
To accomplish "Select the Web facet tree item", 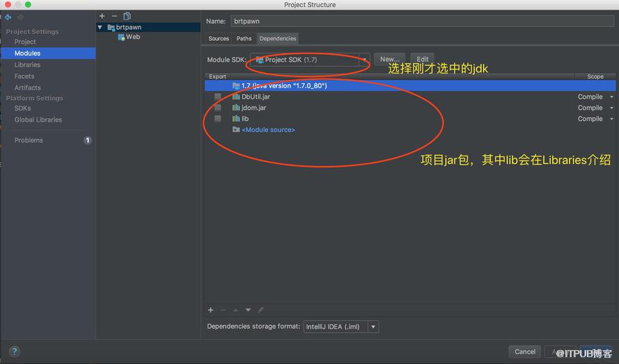I will click(133, 37).
